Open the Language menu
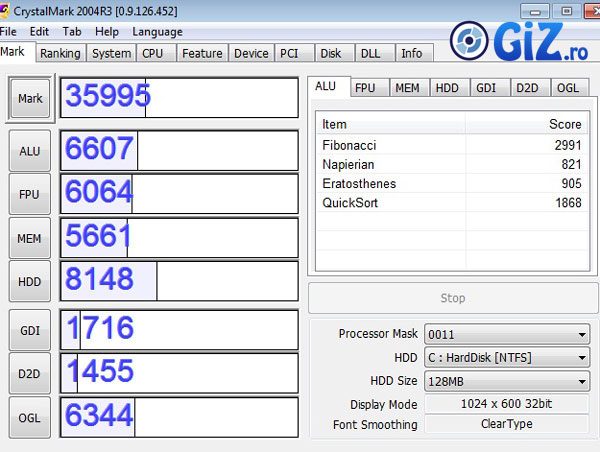The height and width of the screenshot is (452, 600). [157, 31]
